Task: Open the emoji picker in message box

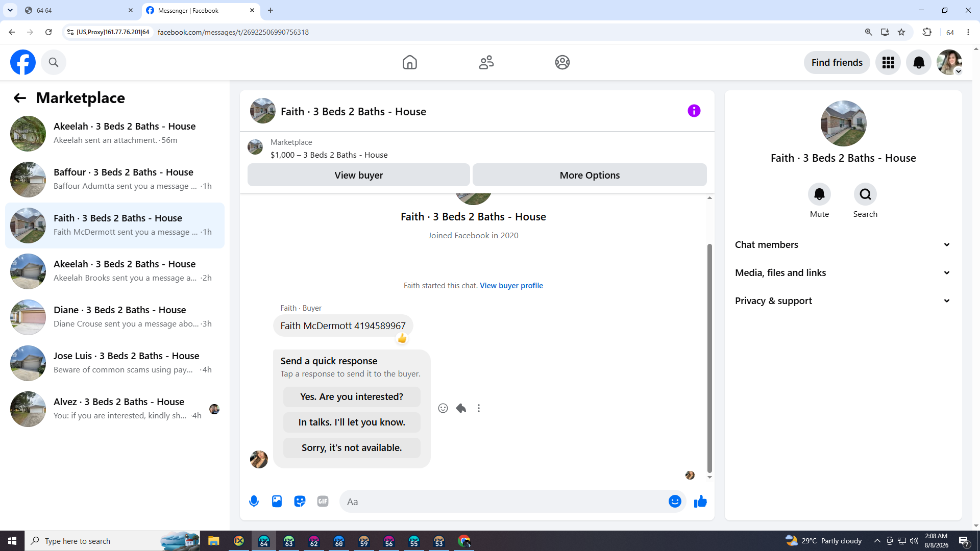Action: click(675, 502)
